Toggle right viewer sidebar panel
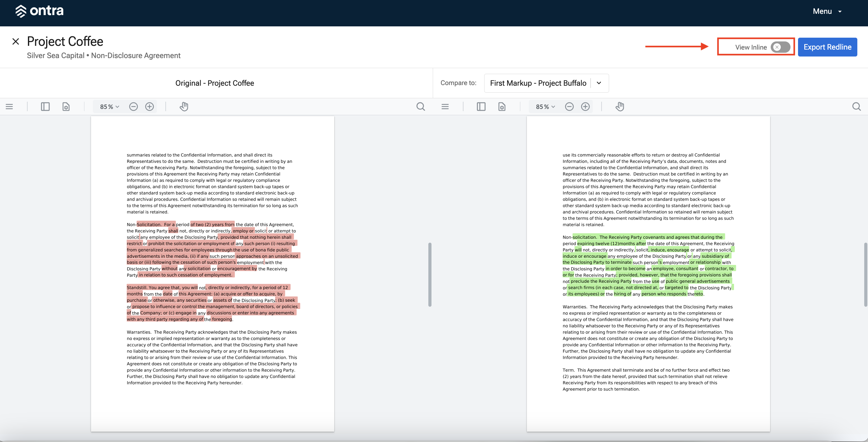This screenshot has width=868, height=442. click(x=481, y=106)
